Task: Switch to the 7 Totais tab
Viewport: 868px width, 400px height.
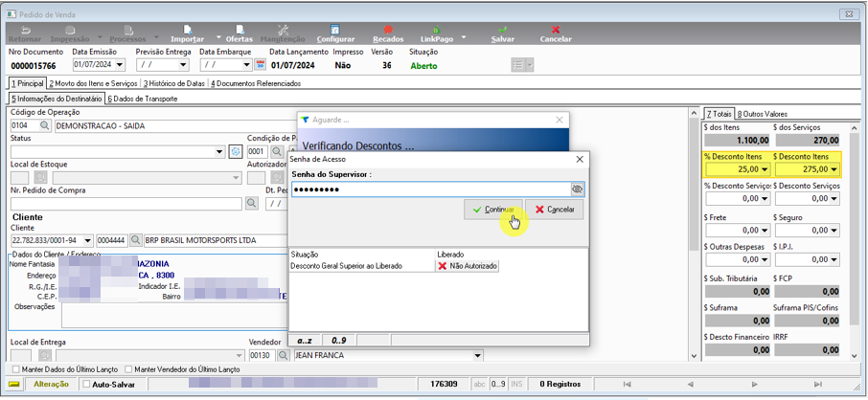Action: pos(718,114)
